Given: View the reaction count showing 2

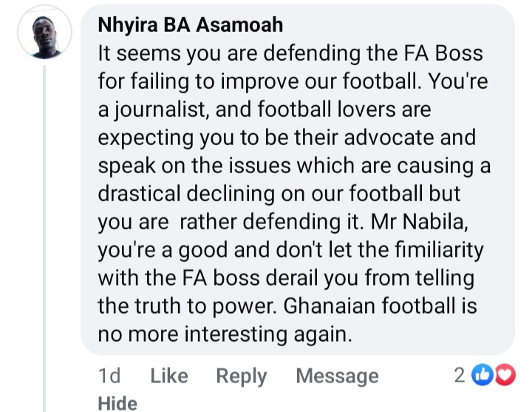Looking at the screenshot, I should coord(459,375).
